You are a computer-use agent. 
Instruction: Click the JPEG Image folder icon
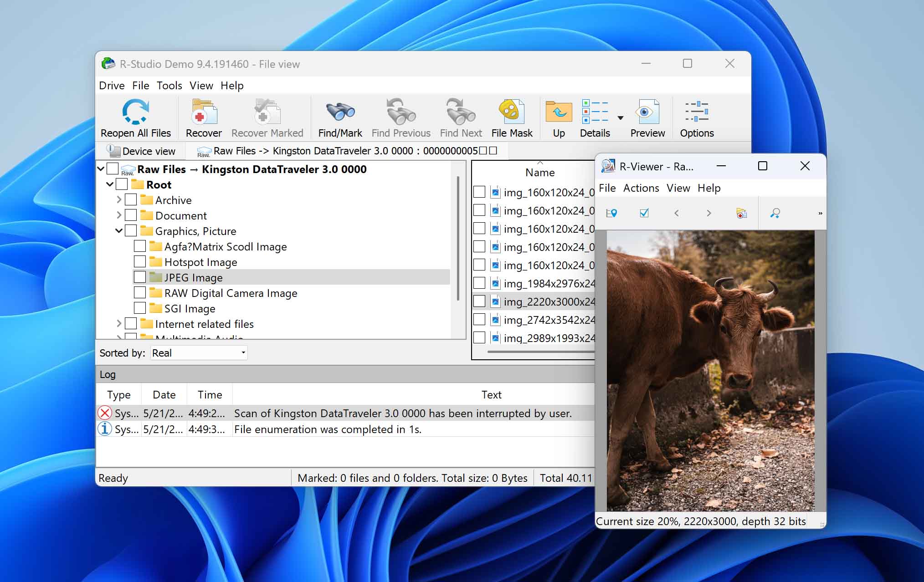click(x=156, y=277)
